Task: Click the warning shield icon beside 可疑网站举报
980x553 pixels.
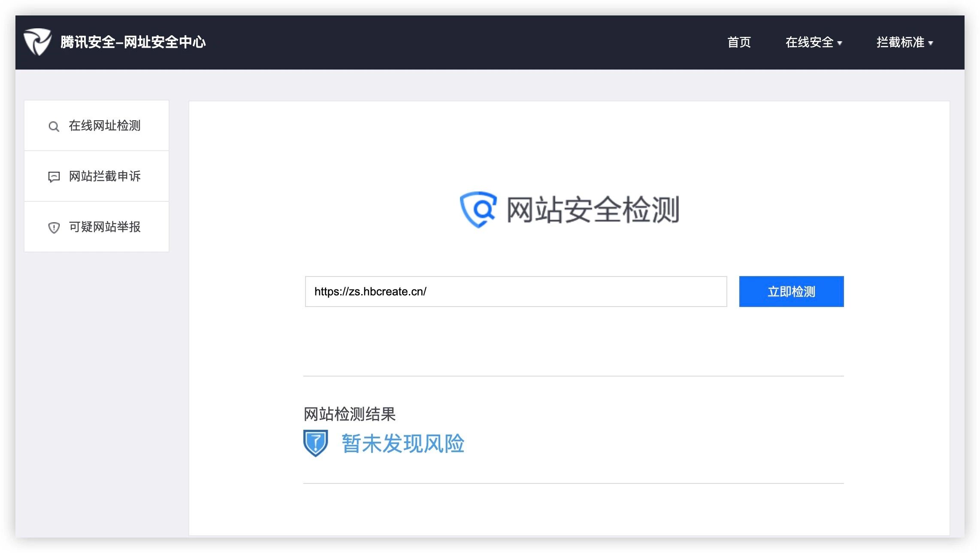Action: (54, 228)
